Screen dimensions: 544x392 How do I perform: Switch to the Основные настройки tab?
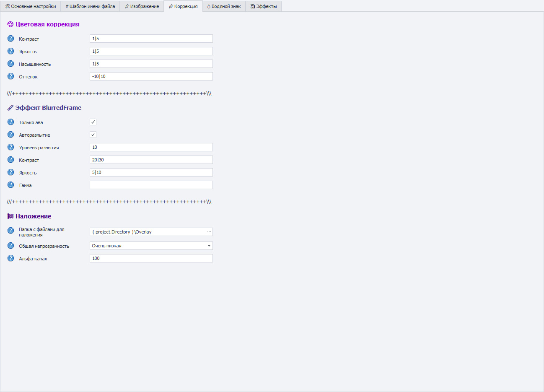point(31,6)
